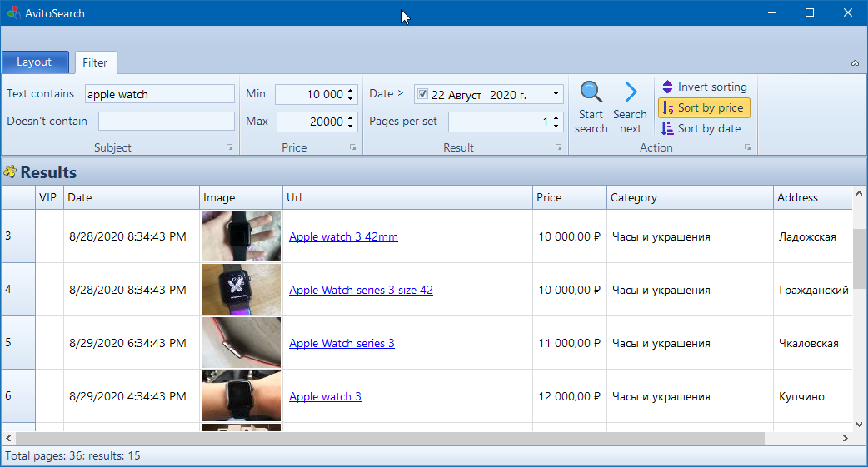Click the butterfly watch thumbnail in row 4

(x=241, y=289)
